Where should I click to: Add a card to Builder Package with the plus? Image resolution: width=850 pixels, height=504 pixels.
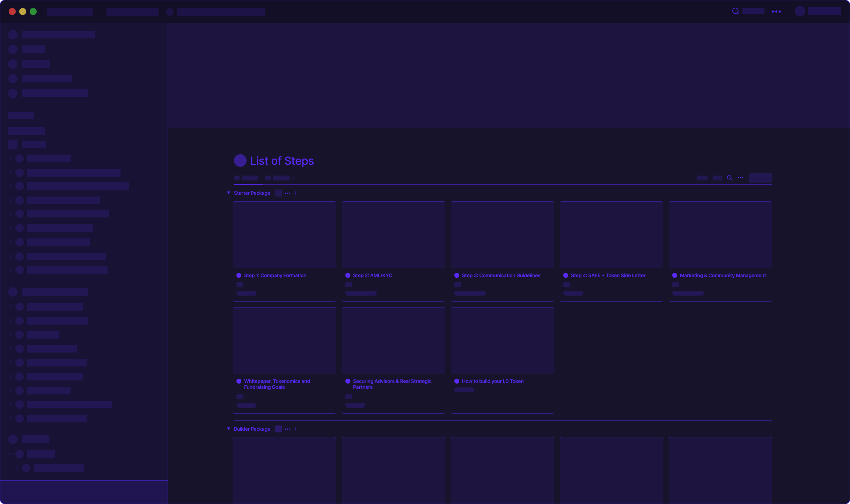pyautogui.click(x=296, y=429)
